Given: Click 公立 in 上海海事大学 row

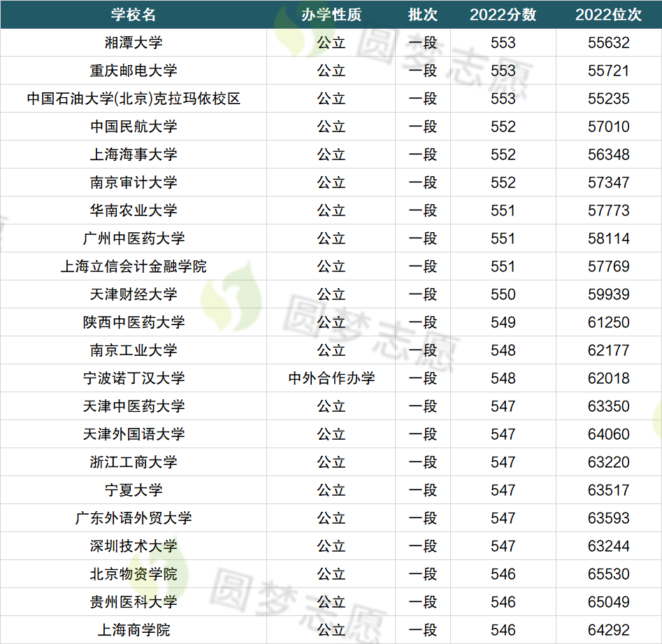Looking at the screenshot, I should (331, 155).
